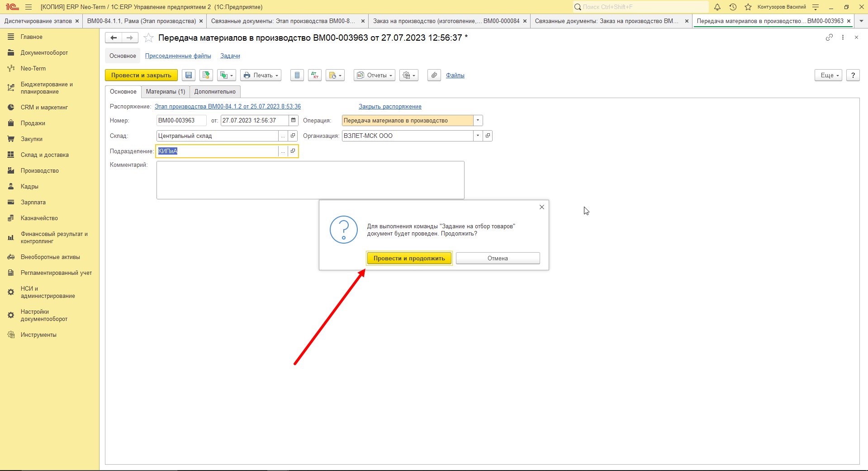Open the clock document dropdown in toolbar

(x=335, y=75)
